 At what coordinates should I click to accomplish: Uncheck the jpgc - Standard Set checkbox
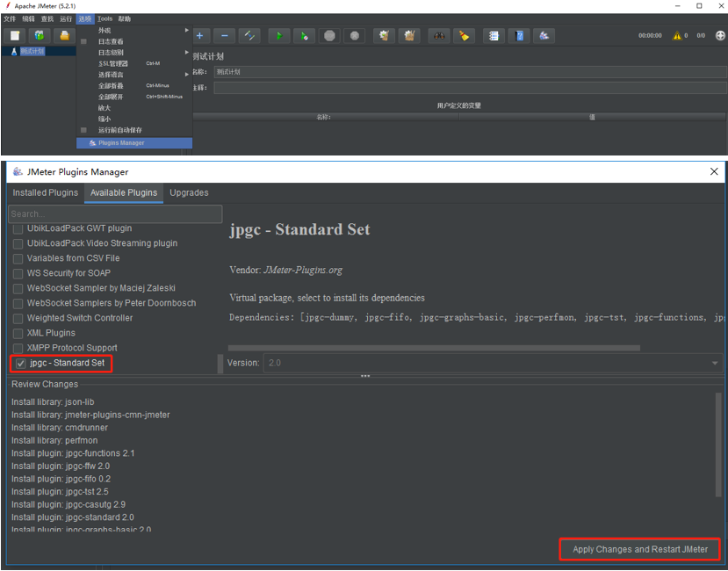coord(20,364)
